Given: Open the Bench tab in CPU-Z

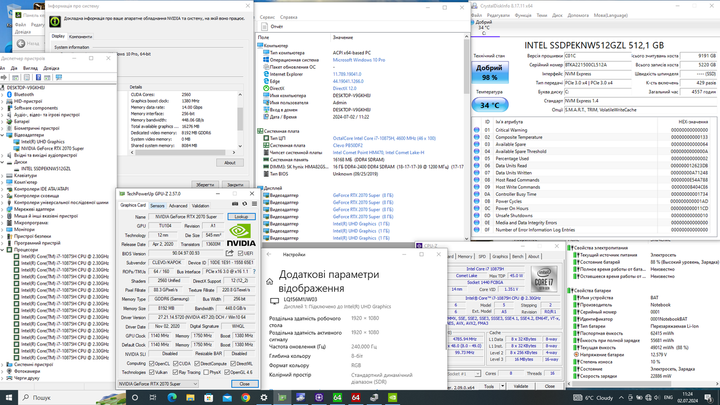Looking at the screenshot, I should click(x=517, y=257).
